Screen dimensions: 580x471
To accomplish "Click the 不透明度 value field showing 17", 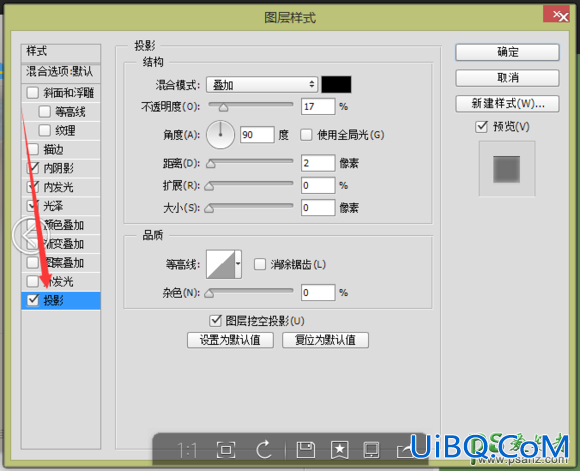I will coord(318,107).
